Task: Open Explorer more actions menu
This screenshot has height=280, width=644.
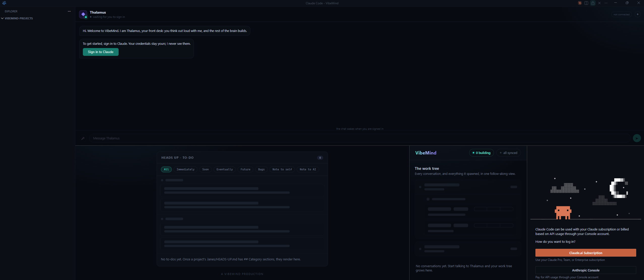Action: [x=69, y=11]
